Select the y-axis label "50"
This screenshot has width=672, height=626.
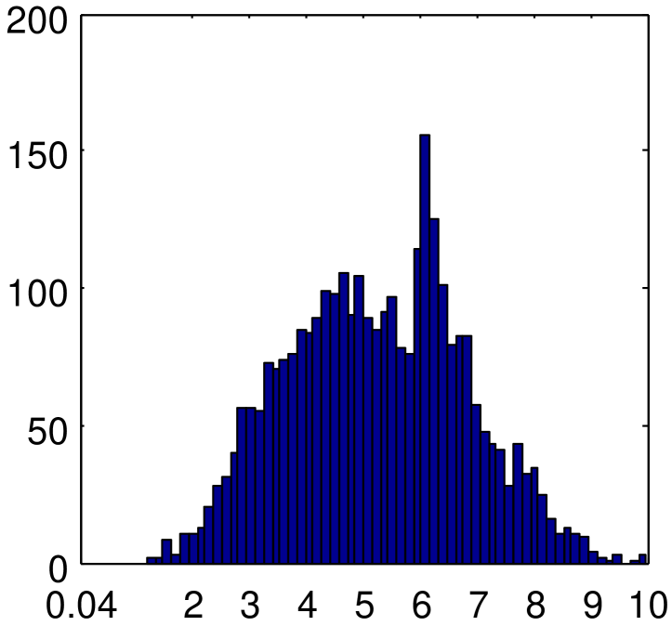(x=47, y=432)
